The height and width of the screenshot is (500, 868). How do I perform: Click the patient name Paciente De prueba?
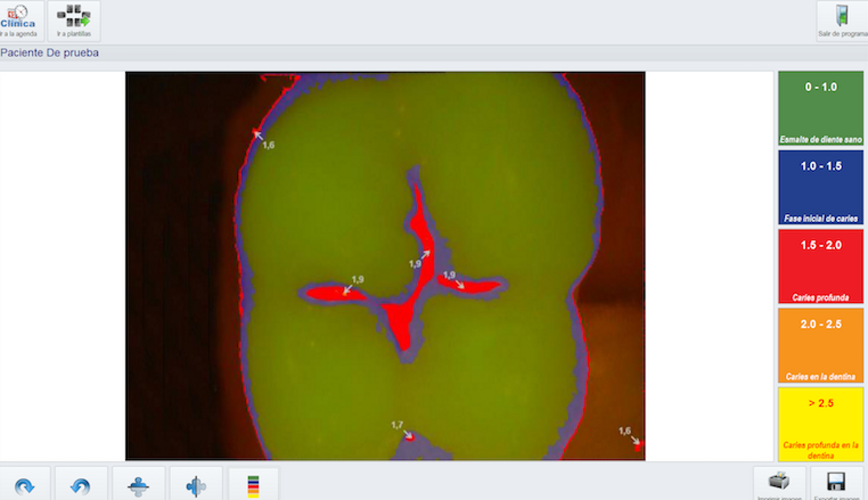pyautogui.click(x=49, y=53)
